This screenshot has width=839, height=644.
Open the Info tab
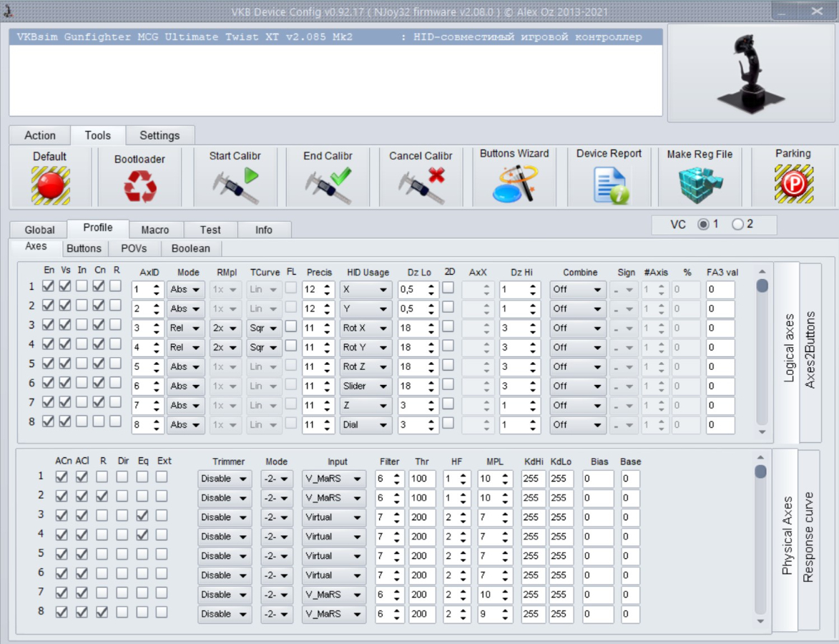pyautogui.click(x=264, y=230)
